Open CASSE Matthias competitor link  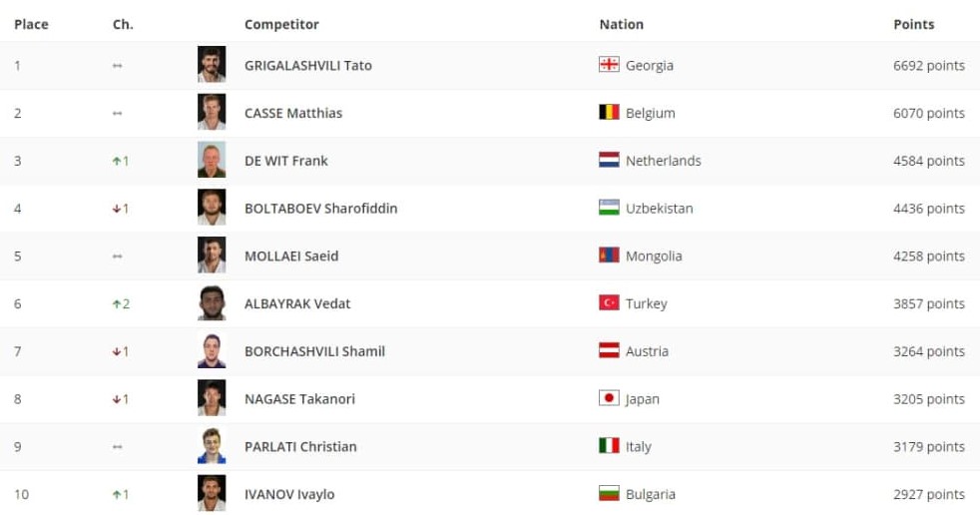coord(292,113)
